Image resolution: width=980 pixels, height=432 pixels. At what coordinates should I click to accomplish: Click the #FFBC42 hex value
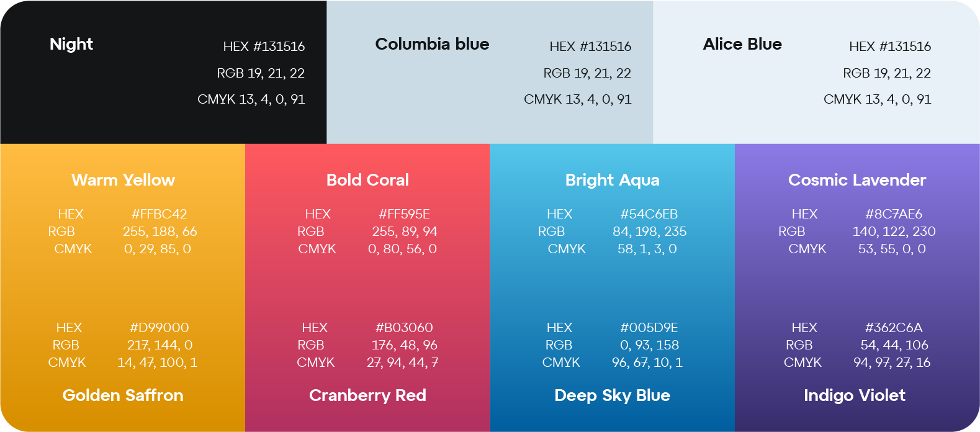pos(159,214)
